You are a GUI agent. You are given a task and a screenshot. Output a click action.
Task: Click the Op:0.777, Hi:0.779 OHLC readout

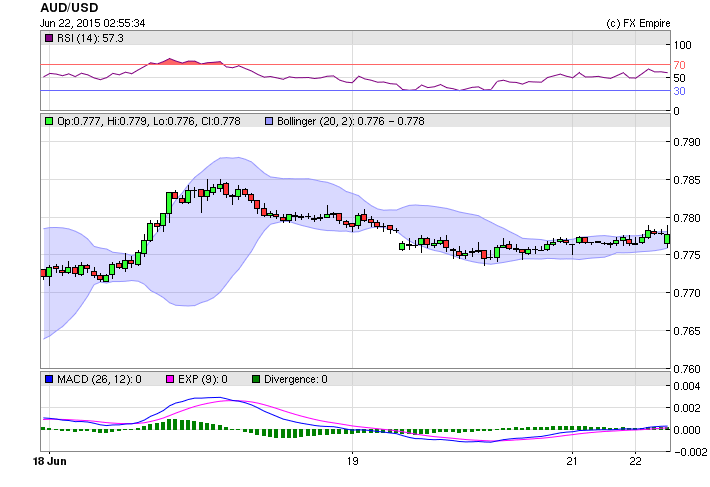149,121
